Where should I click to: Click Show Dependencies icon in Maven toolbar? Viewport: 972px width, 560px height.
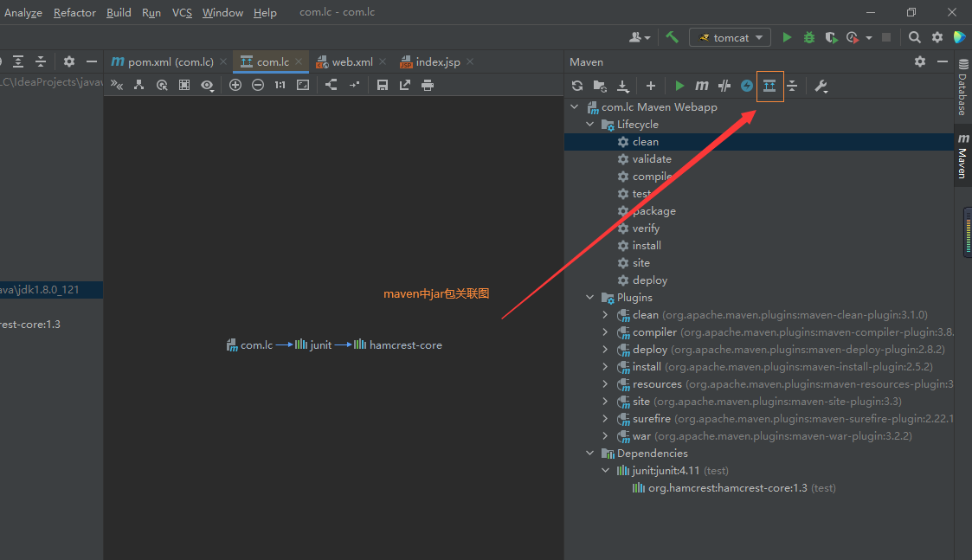click(769, 86)
